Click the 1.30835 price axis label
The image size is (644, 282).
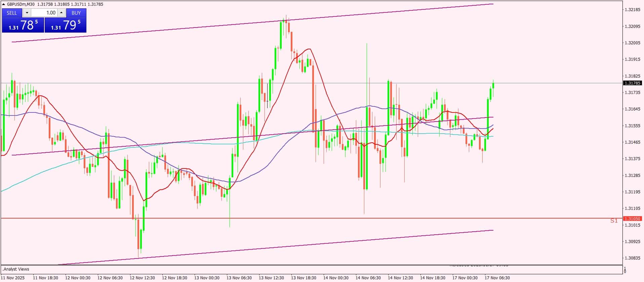click(632, 258)
